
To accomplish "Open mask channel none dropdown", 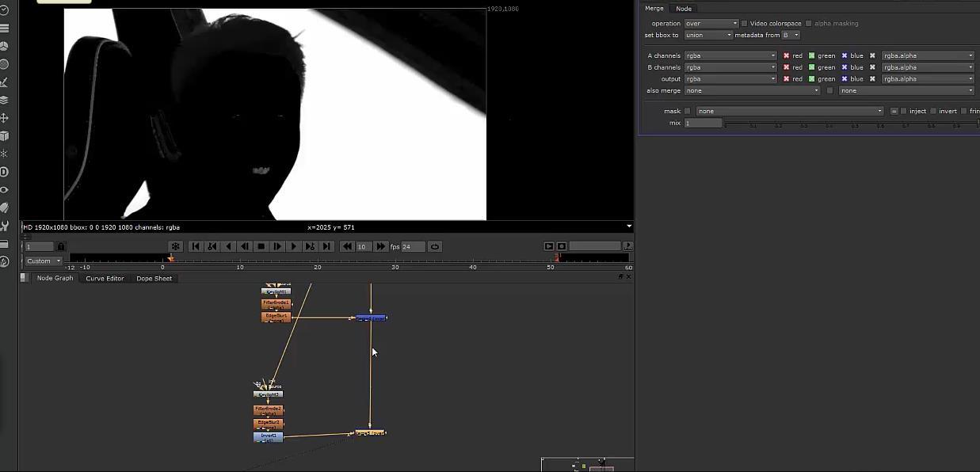I will coord(789,111).
